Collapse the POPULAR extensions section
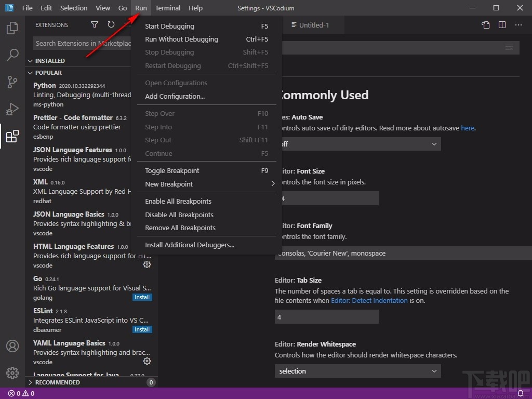This screenshot has height=399, width=532. pyautogui.click(x=48, y=73)
